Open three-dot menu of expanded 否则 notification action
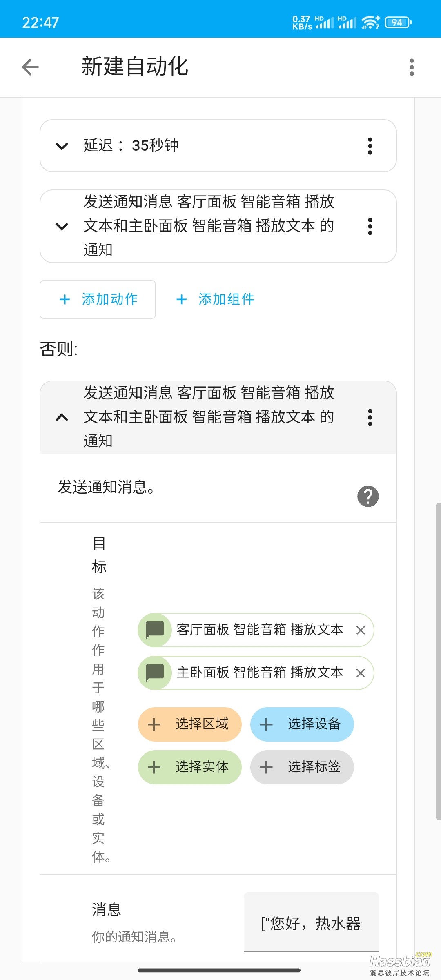Image resolution: width=441 pixels, height=980 pixels. (x=370, y=417)
